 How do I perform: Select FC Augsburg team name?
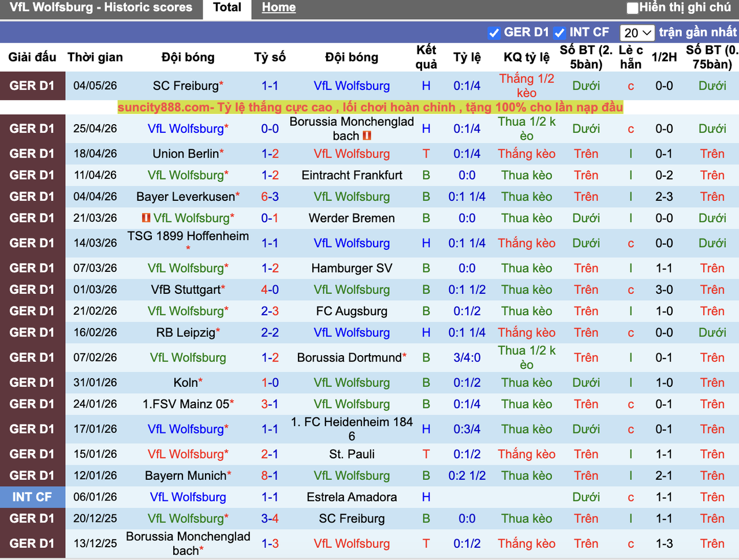point(352,311)
